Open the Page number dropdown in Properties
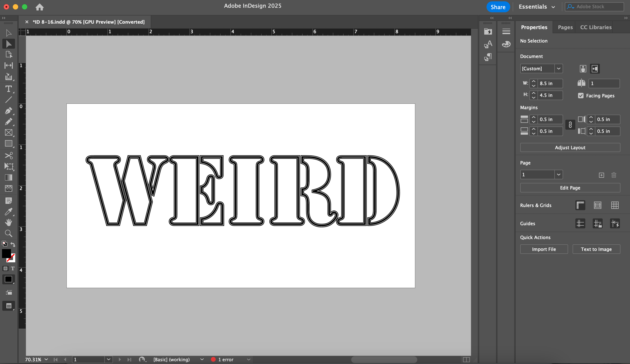 (x=558, y=174)
